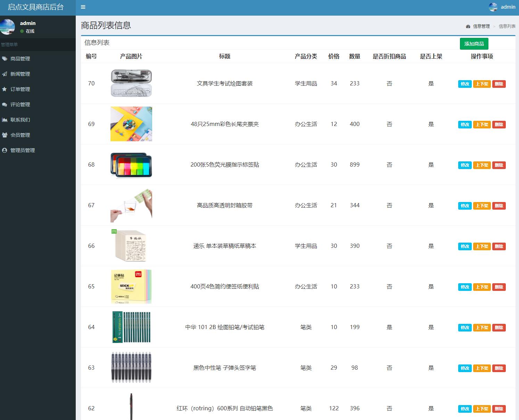
Task: Click the 新闻管理 paper-plane icon
Action: coord(5,74)
